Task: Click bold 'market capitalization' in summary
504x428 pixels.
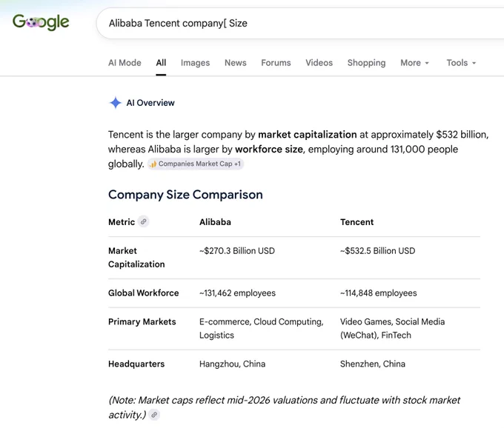Action: [x=308, y=134]
